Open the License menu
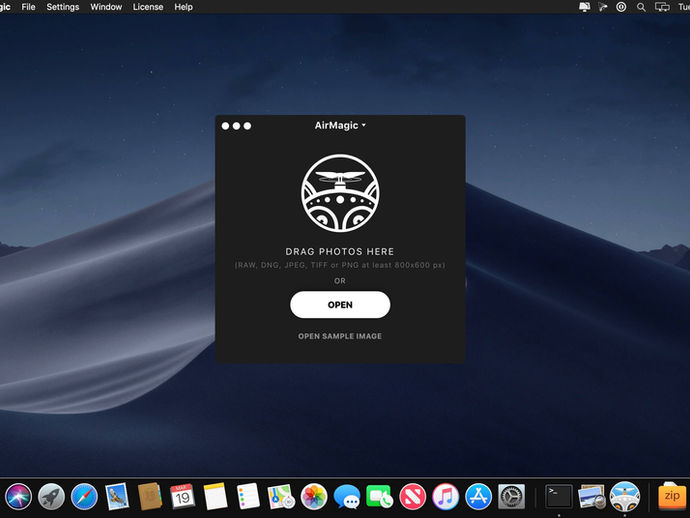The image size is (690, 518). coord(148,7)
